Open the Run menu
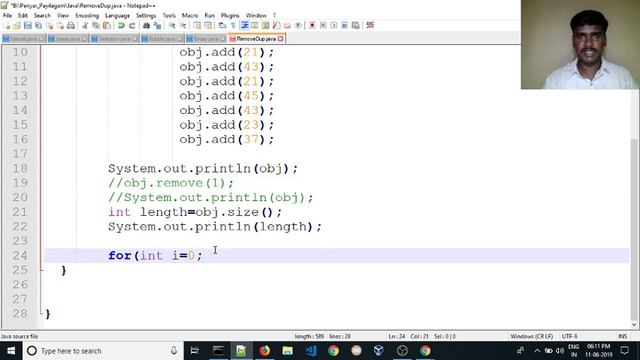 [209, 16]
